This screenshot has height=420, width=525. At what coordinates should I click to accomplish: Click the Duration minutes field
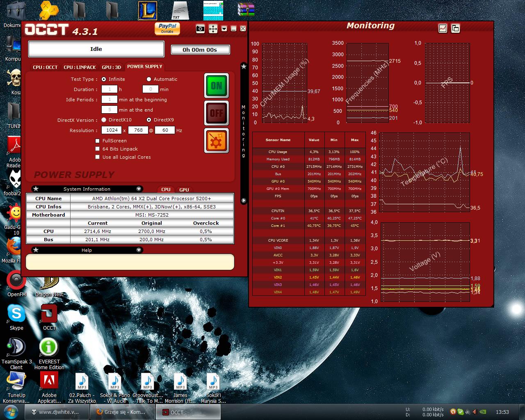151,89
